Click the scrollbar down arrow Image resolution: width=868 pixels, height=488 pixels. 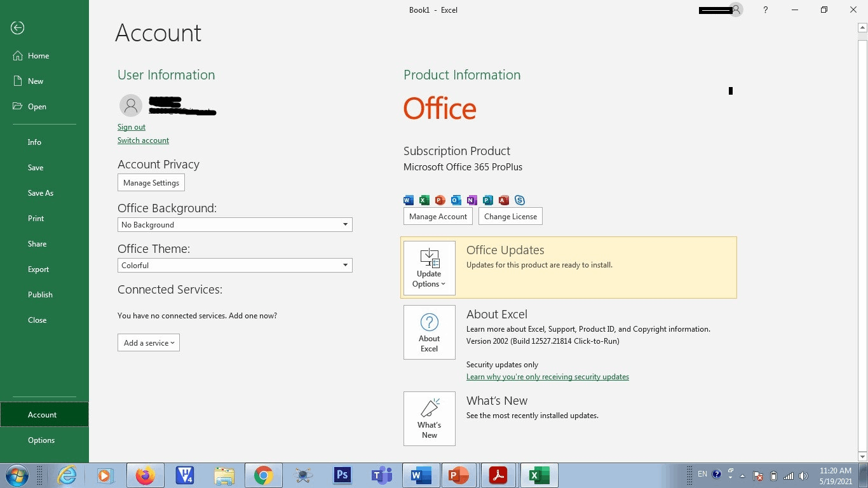click(862, 456)
